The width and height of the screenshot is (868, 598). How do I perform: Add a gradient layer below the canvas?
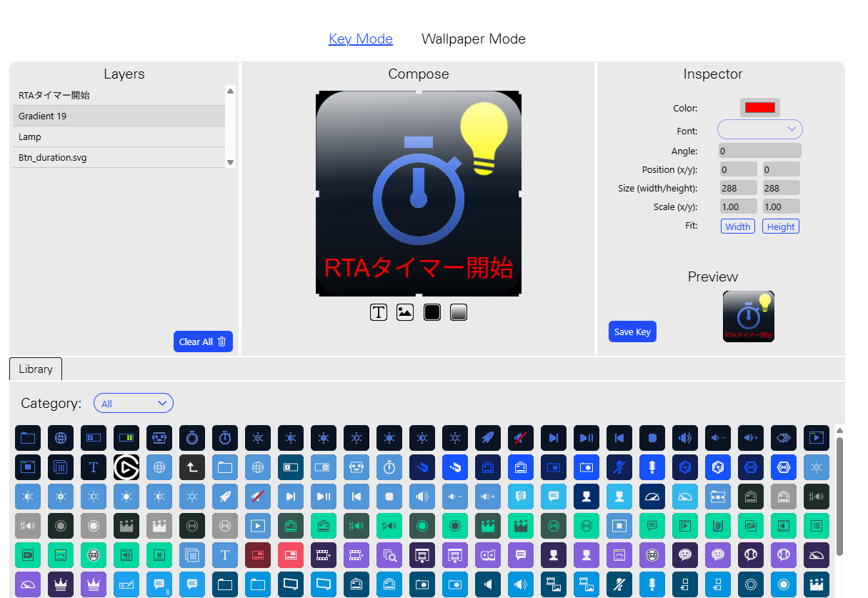pyautogui.click(x=459, y=312)
